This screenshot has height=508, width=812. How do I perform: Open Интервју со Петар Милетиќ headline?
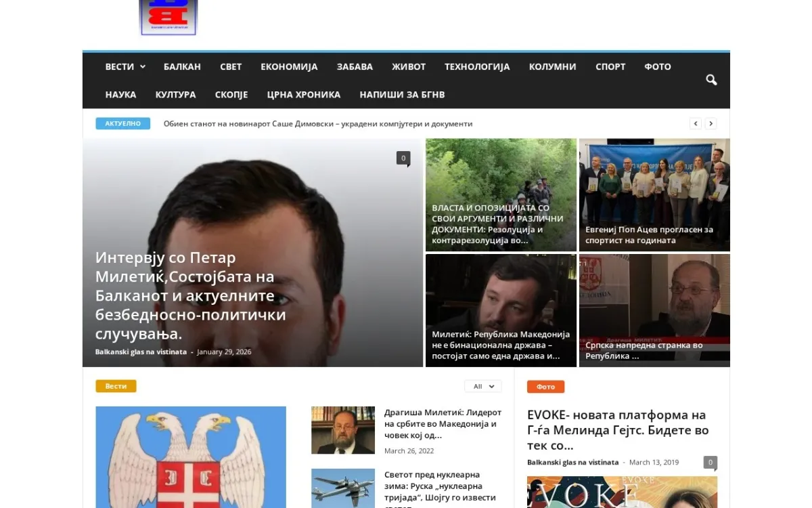pos(191,296)
